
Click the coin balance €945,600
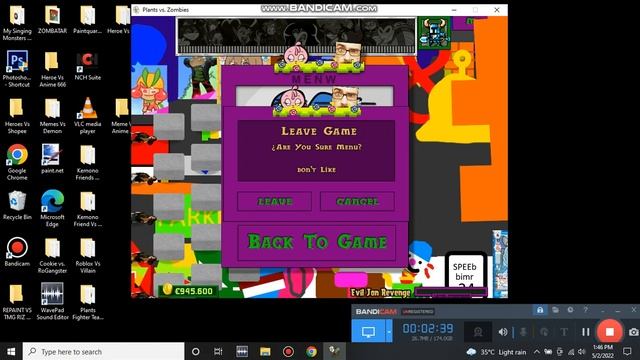(x=188, y=291)
